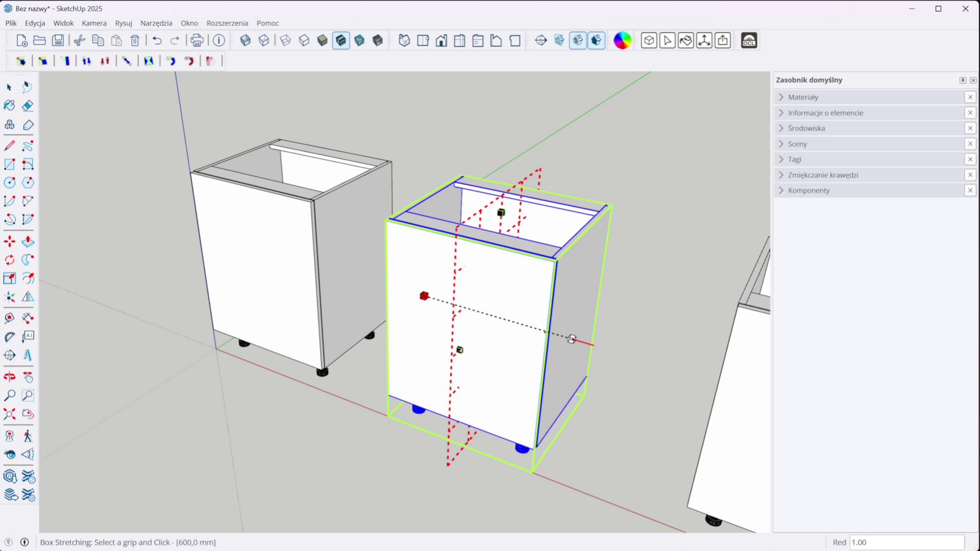Expand the Tagi panel section
This screenshot has height=551, width=980.
(794, 159)
